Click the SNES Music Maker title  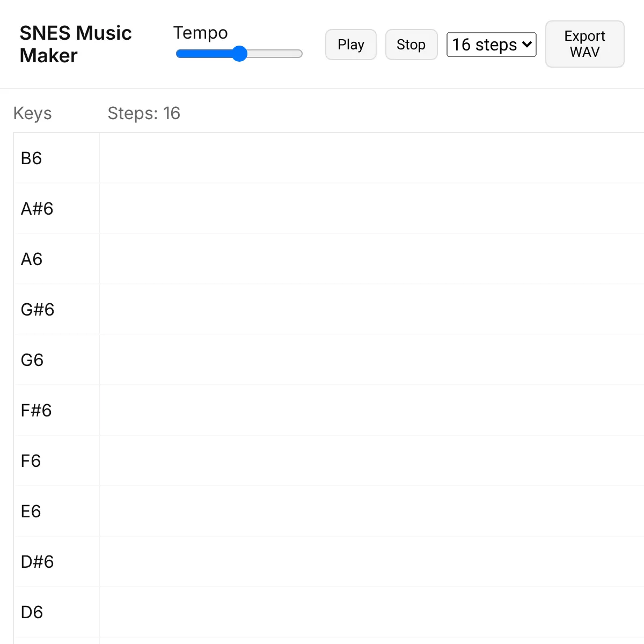(x=76, y=44)
